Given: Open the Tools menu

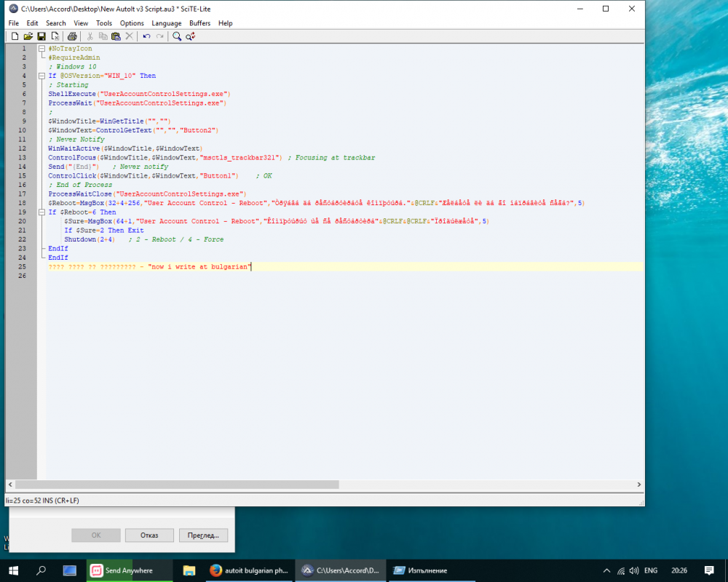Looking at the screenshot, I should (104, 23).
